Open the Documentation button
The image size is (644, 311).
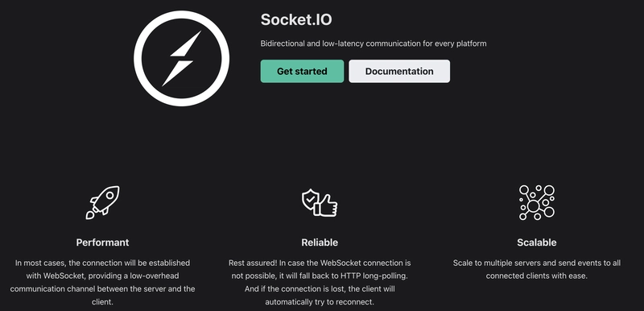click(x=399, y=71)
